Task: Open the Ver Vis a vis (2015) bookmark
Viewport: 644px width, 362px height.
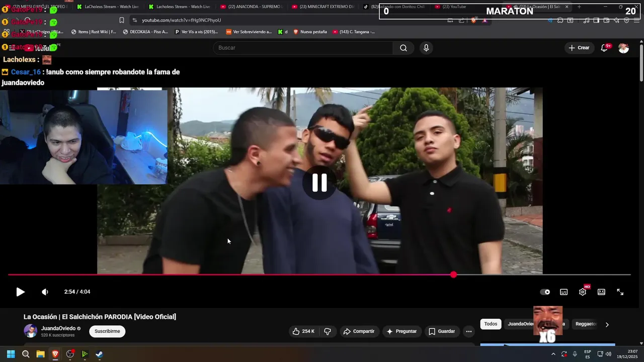Action: point(196,32)
